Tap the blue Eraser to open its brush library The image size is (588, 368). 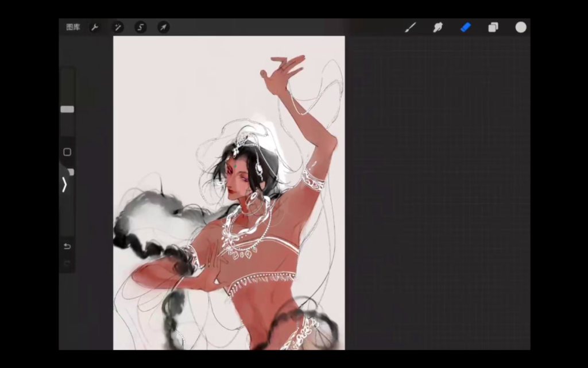click(466, 27)
